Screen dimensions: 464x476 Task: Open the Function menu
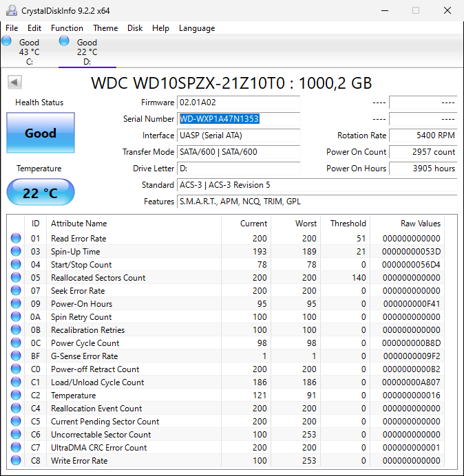[x=67, y=28]
